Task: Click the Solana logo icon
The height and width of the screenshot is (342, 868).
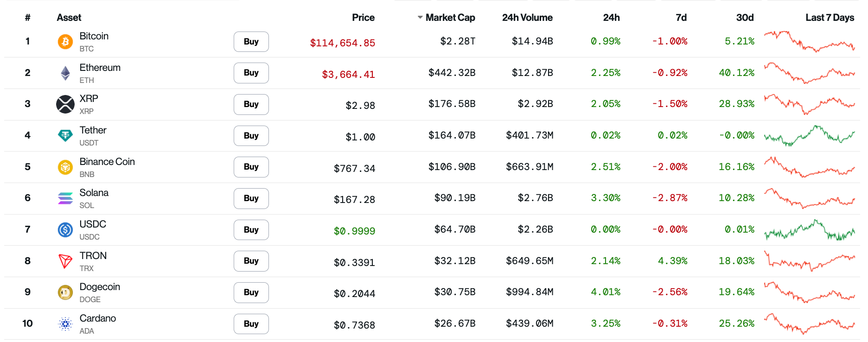Action: click(65, 198)
